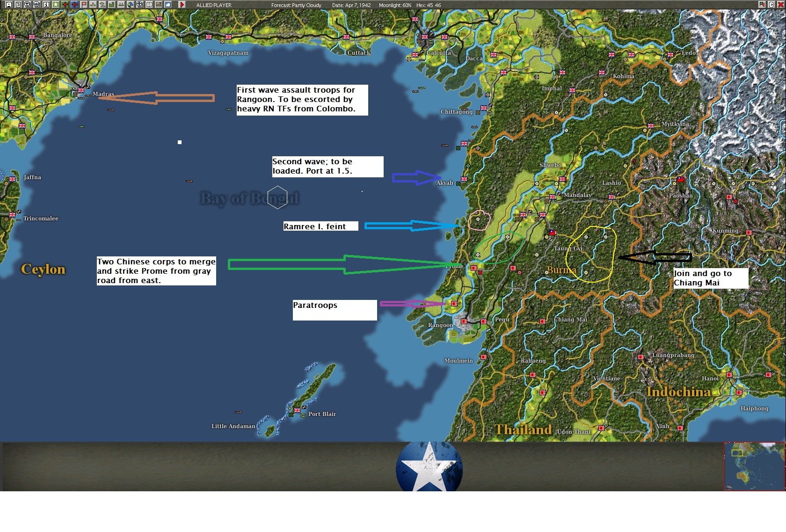The image size is (786, 532).
Task: Click the world minimap thumbnail
Action: click(754, 466)
